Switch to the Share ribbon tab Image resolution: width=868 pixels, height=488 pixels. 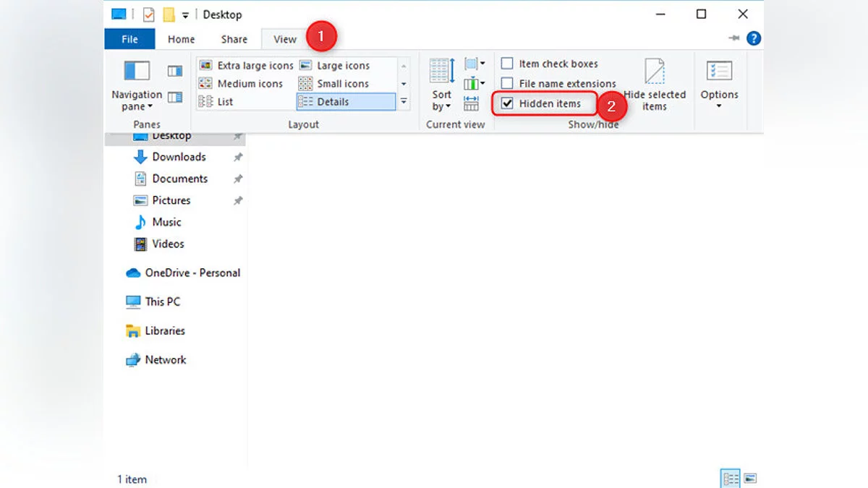234,39
